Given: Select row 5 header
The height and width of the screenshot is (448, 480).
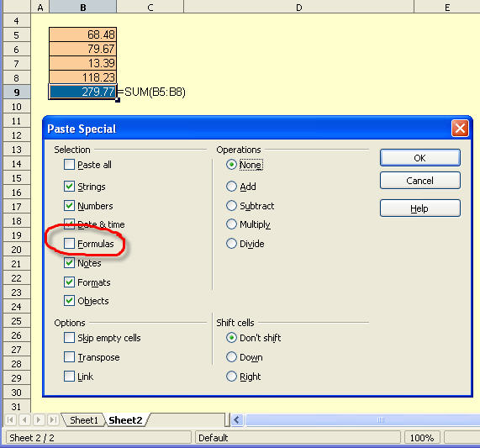Looking at the screenshot, I should [17, 35].
